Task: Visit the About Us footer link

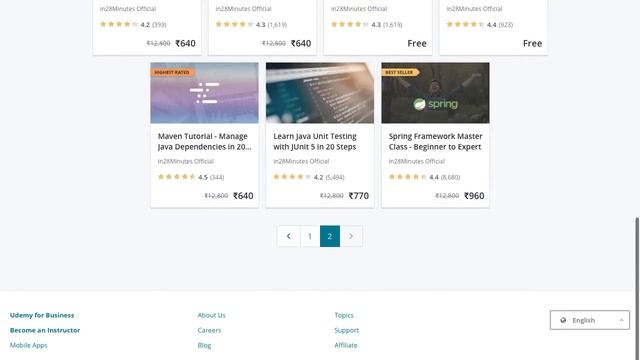Action: [211, 315]
